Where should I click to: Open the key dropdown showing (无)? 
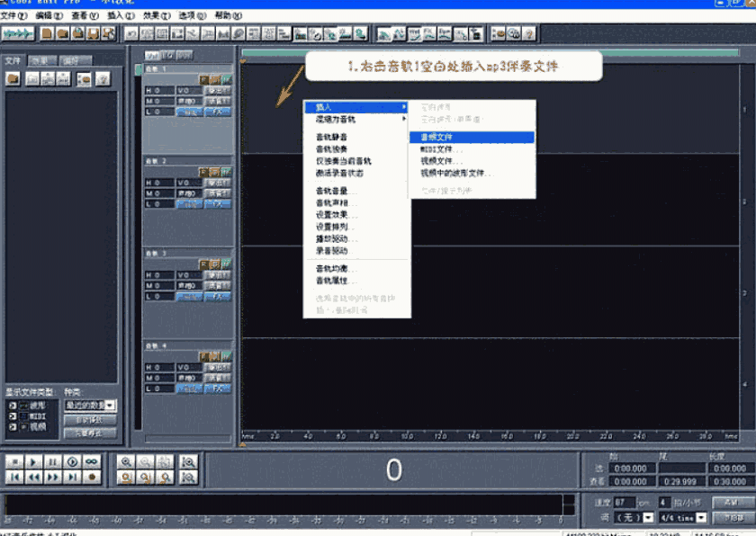click(648, 518)
